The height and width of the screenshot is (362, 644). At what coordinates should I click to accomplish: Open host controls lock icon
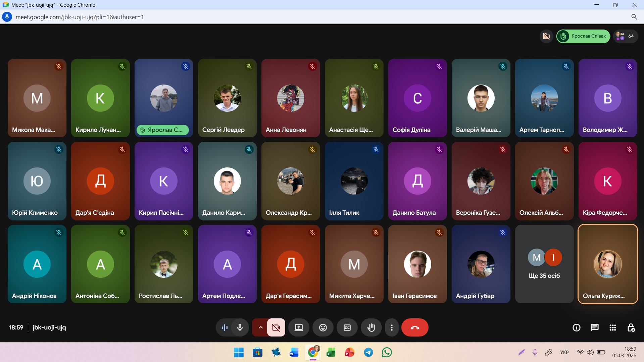pyautogui.click(x=631, y=327)
